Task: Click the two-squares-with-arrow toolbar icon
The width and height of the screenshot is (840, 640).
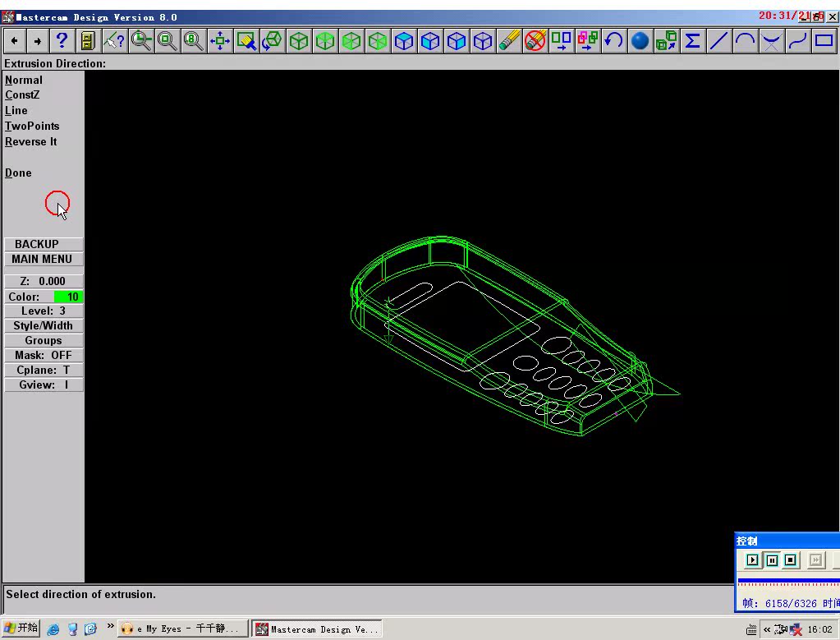Action: [x=562, y=41]
